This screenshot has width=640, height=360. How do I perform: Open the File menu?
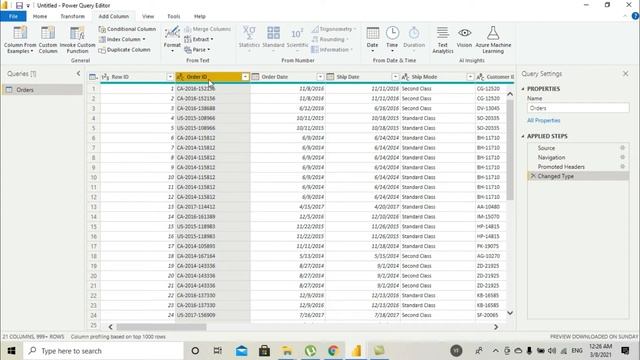[x=13, y=16]
